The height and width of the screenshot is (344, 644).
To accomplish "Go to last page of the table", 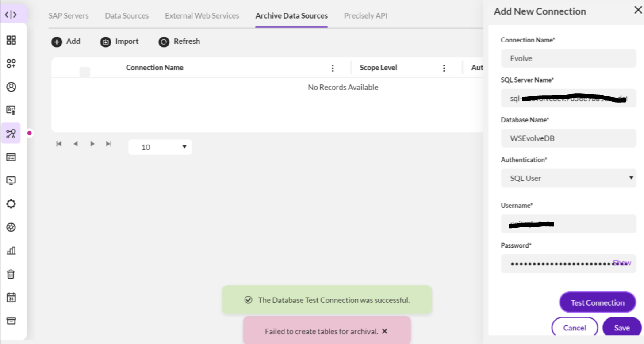I will click(108, 144).
